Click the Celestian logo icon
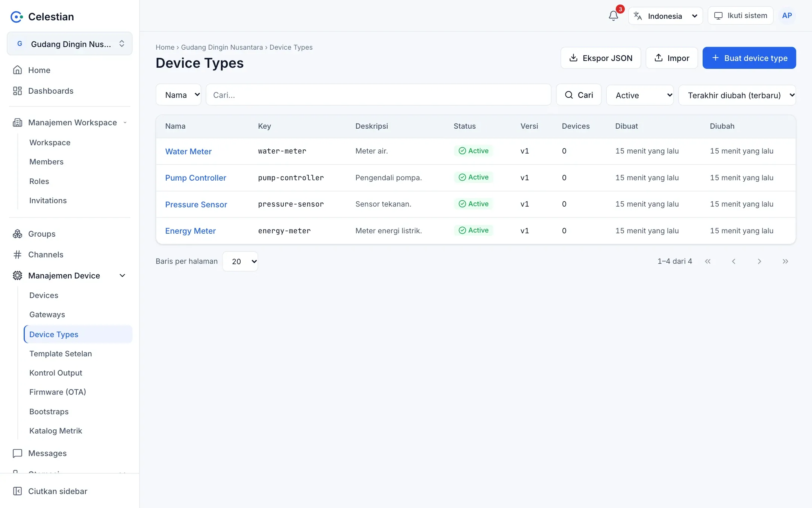 click(x=17, y=17)
